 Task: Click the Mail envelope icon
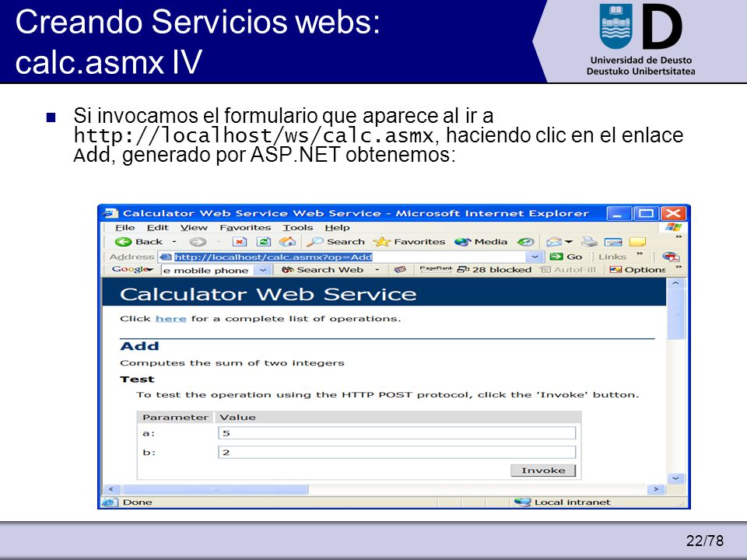pyautogui.click(x=552, y=242)
